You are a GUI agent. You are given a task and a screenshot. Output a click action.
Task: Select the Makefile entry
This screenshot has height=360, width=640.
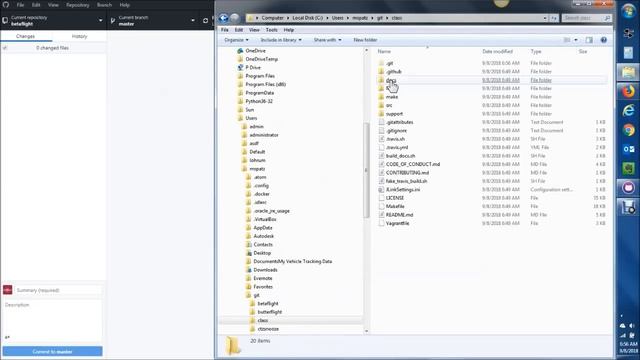395,206
